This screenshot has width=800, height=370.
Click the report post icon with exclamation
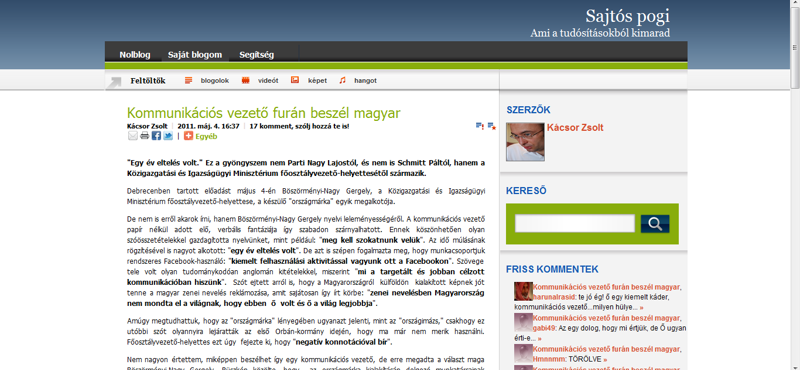[480, 126]
